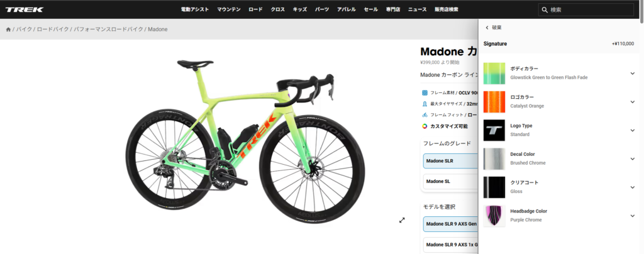
Task: Go to ロードバイク breadcrumb link
Action: [x=53, y=30]
